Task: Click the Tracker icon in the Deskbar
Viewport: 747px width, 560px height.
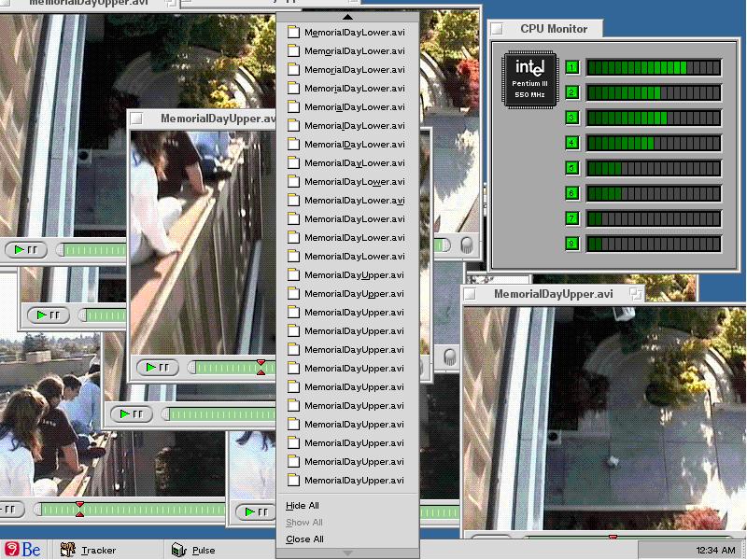Action: [68, 550]
